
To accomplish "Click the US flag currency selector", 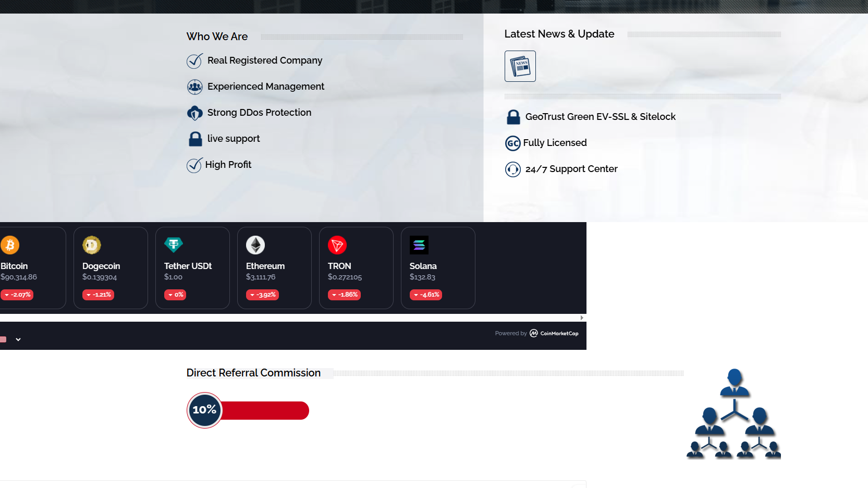I will 3,339.
